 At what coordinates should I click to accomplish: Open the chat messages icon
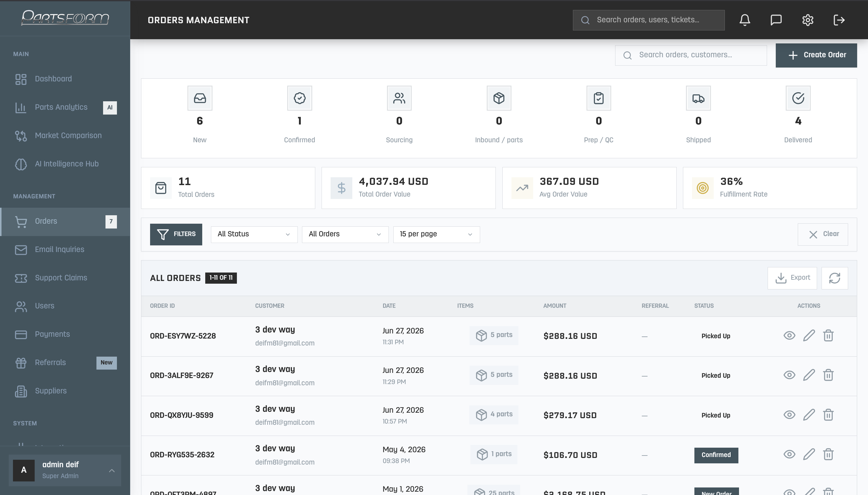(776, 20)
